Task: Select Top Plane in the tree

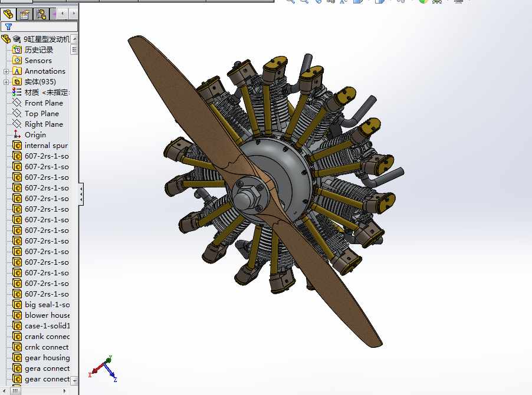Action: (41, 114)
